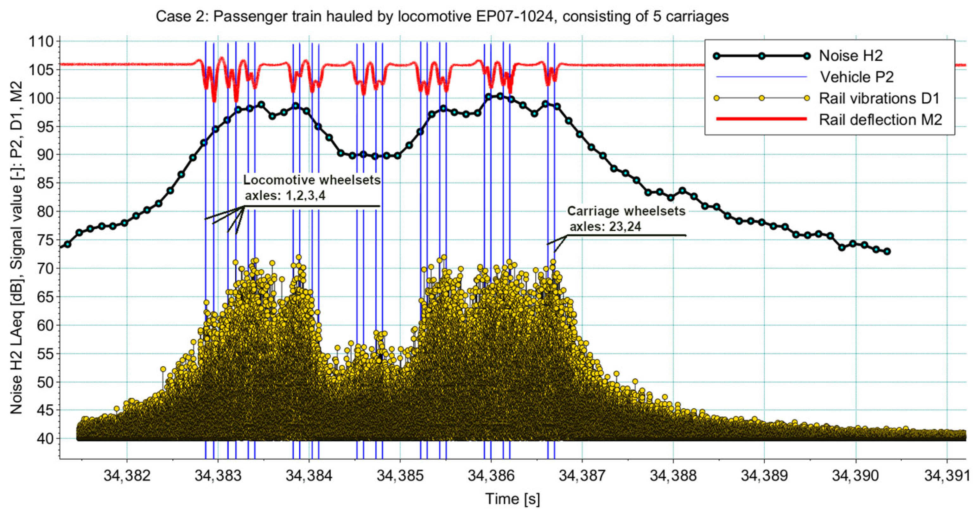Click the Time [s] axis label
Image resolution: width=980 pixels, height=519 pixels.
point(512,499)
